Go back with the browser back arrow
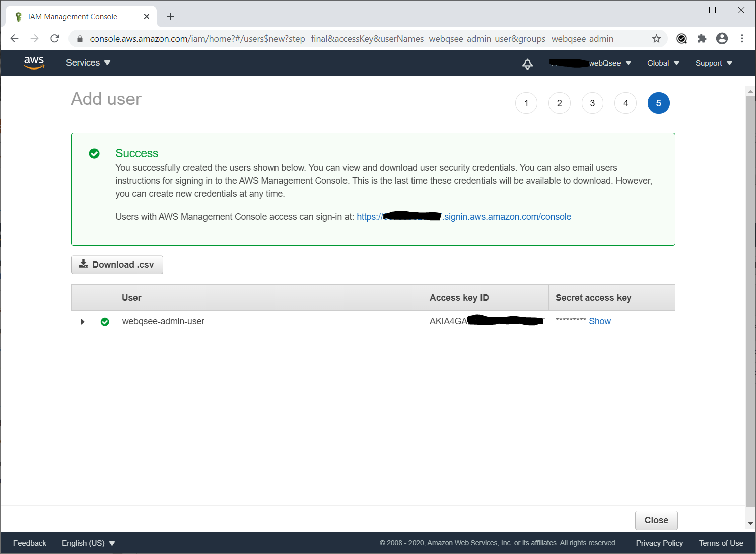The width and height of the screenshot is (756, 554). (x=14, y=38)
